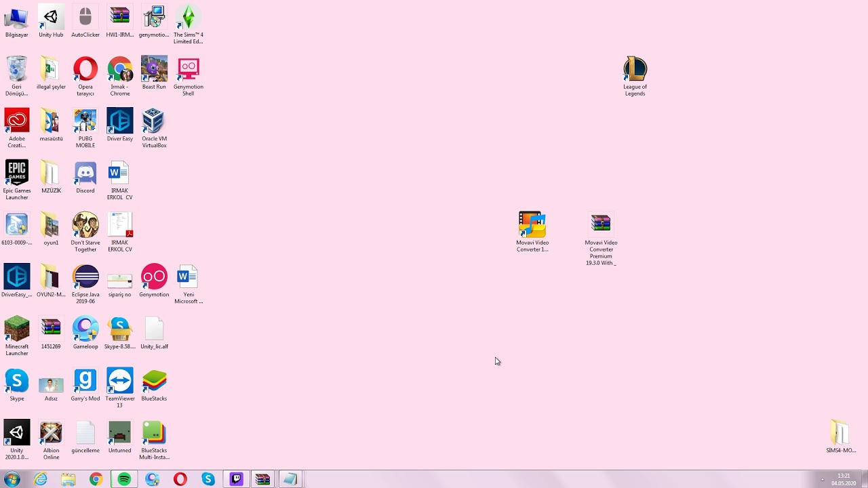Select Movavi Video Converter Premium 19.3.0 archive
The width and height of the screenshot is (868, 488).
(x=601, y=239)
